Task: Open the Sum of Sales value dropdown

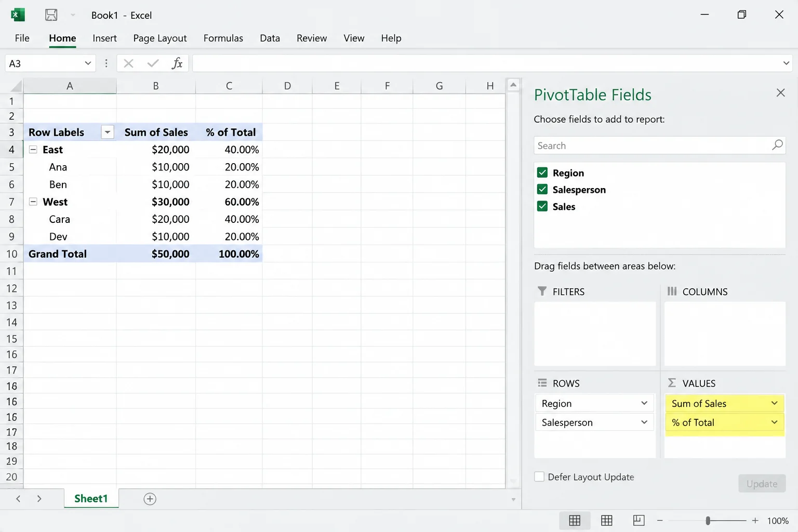Action: point(774,403)
